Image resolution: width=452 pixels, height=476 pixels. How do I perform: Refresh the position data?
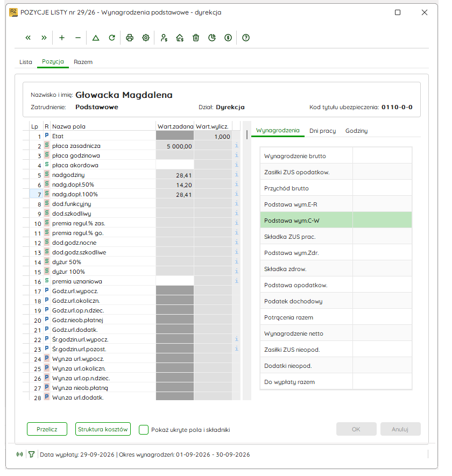(112, 38)
